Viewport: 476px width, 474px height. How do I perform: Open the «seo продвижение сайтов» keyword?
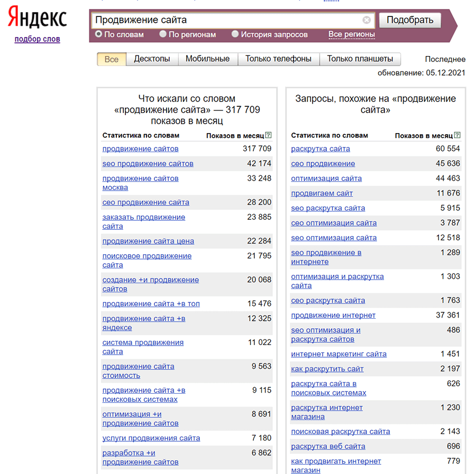tap(147, 164)
